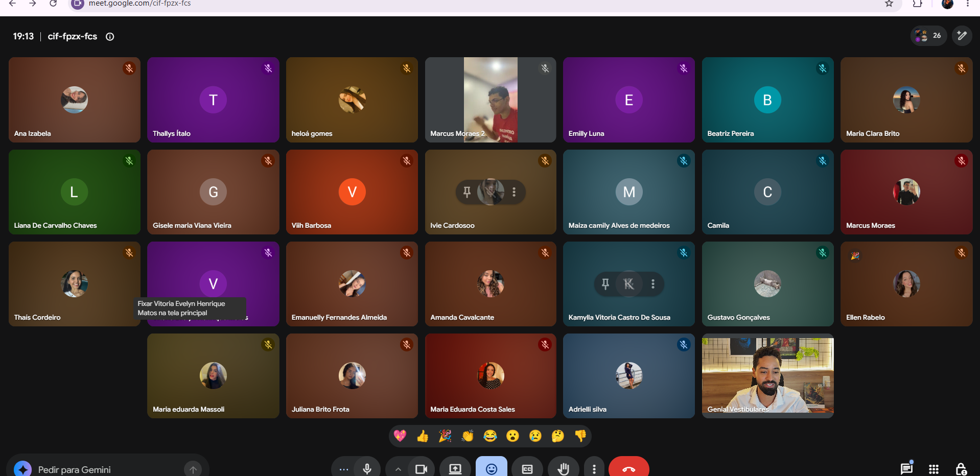
Task: Click the present screen icon
Action: 455,469
